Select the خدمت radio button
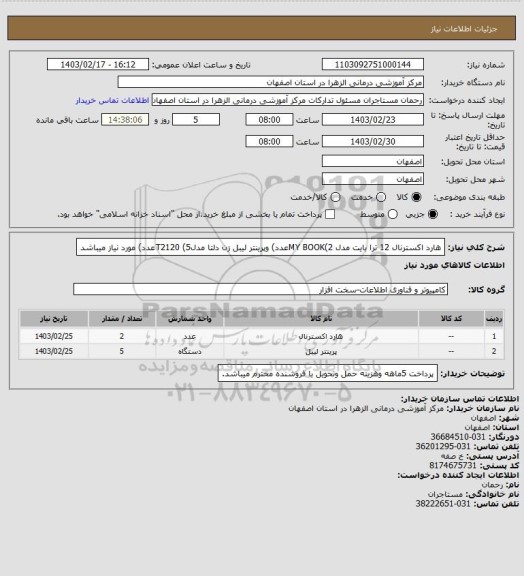 [381, 197]
